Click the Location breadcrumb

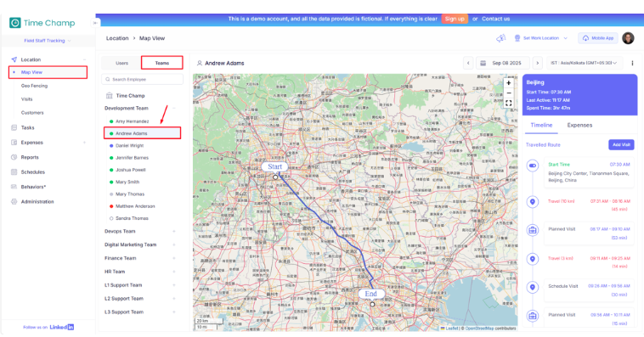pos(117,38)
